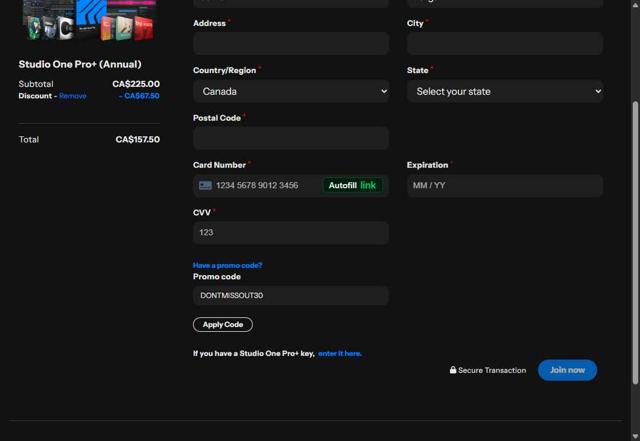The image size is (640, 441).
Task: Click the Address input field
Action: pyautogui.click(x=291, y=44)
